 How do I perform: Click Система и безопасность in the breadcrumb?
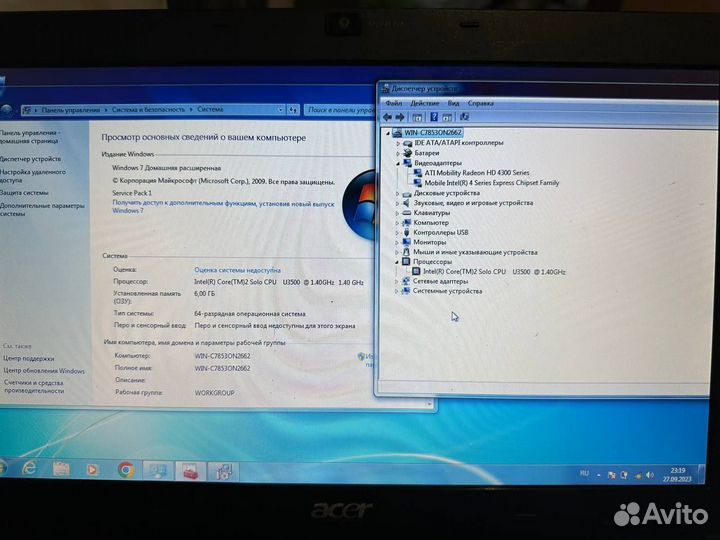coord(148,110)
